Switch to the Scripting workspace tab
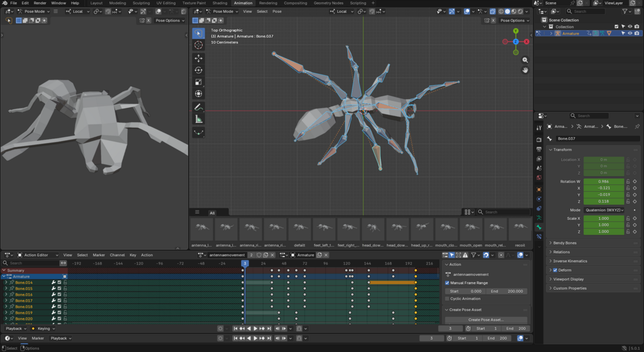This screenshot has width=644, height=352. coord(358,3)
